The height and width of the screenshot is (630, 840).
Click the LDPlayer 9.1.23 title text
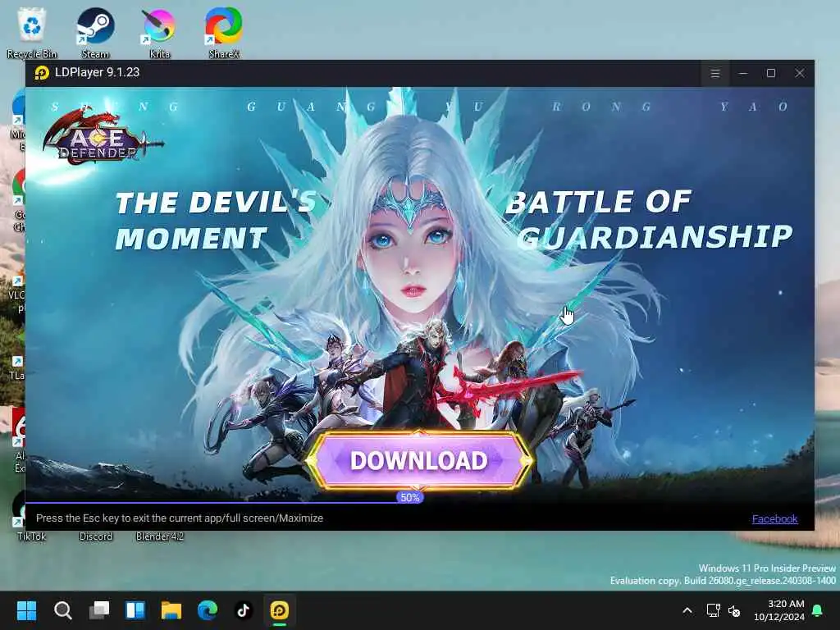pyautogui.click(x=97, y=72)
